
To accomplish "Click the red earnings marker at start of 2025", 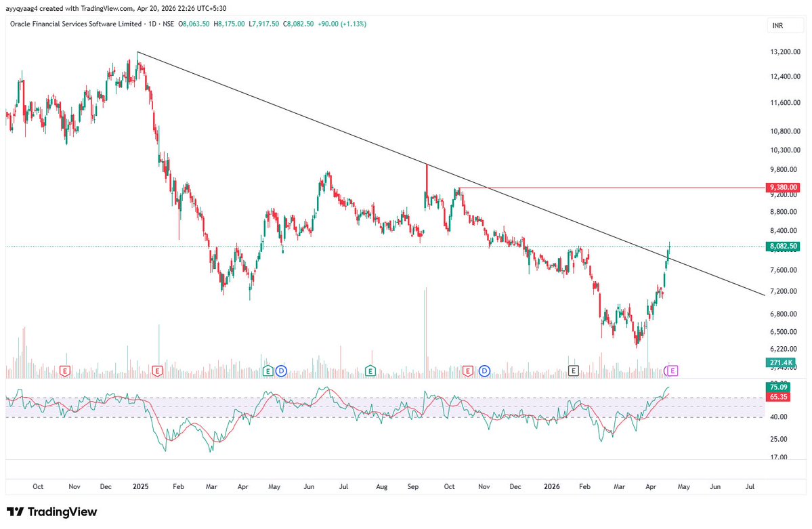I will coord(157,371).
